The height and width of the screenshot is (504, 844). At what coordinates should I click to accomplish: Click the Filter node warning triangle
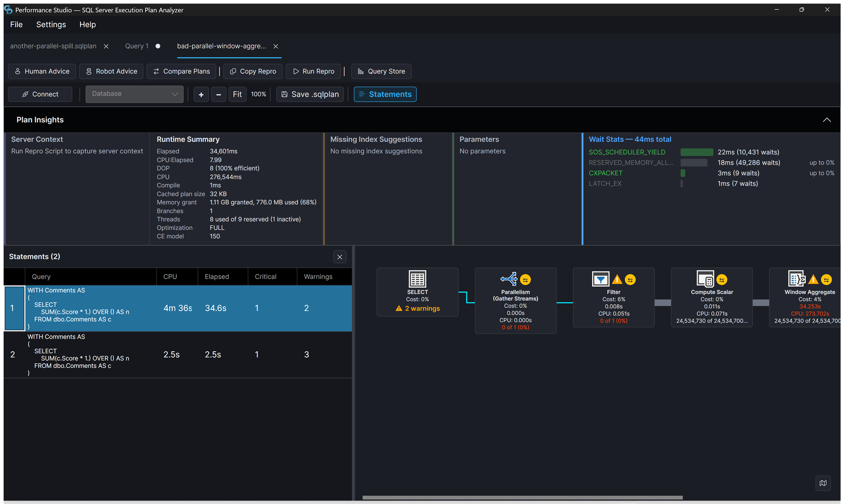pyautogui.click(x=617, y=279)
